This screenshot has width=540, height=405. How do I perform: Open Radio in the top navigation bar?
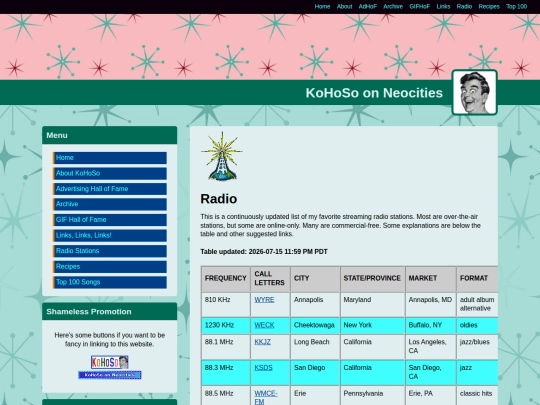464,7
